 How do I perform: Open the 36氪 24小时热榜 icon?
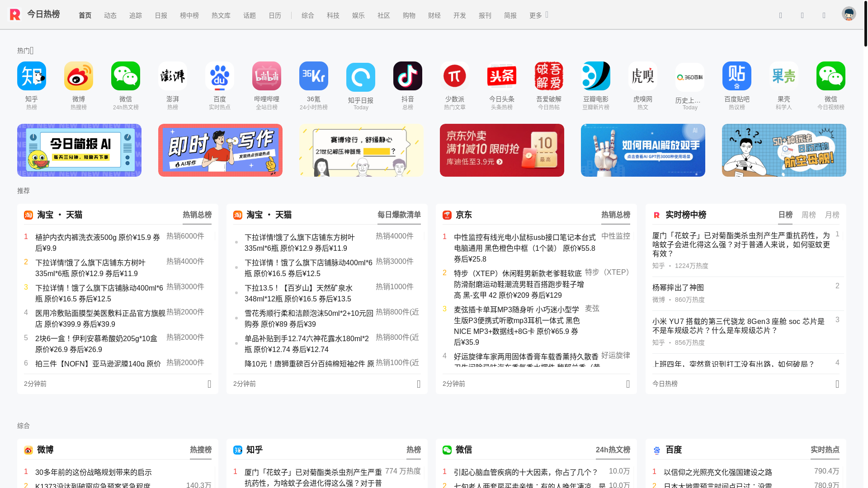pyautogui.click(x=314, y=76)
